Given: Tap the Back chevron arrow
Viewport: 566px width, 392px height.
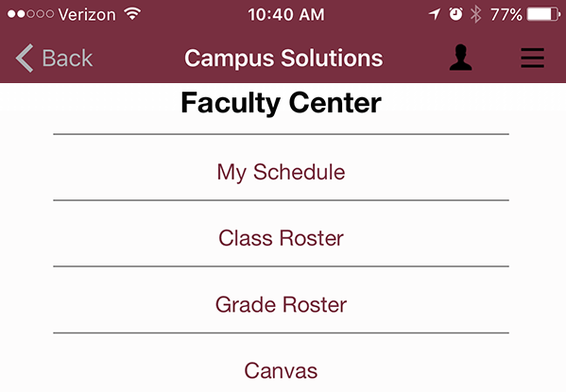Looking at the screenshot, I should pos(25,59).
